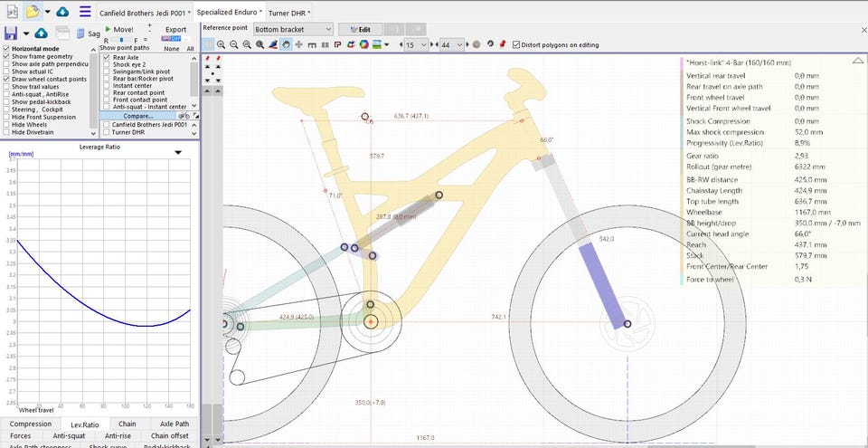This screenshot has width=868, height=448.
Task: Open the hamburger menu icon
Action: tap(85, 12)
